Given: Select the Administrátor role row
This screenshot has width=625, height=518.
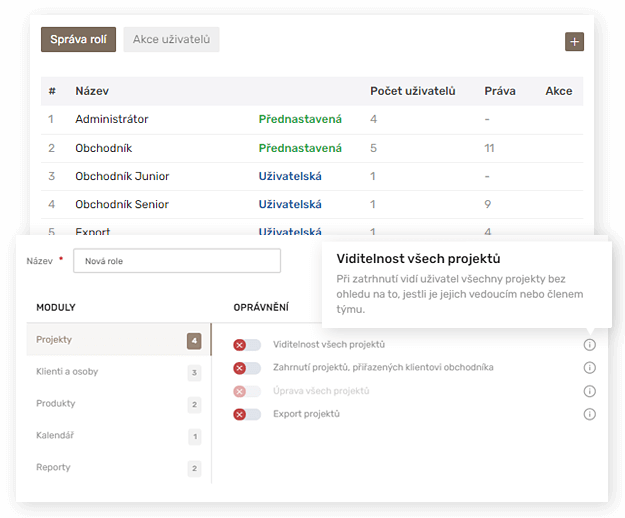Looking at the screenshot, I should pos(112,119).
